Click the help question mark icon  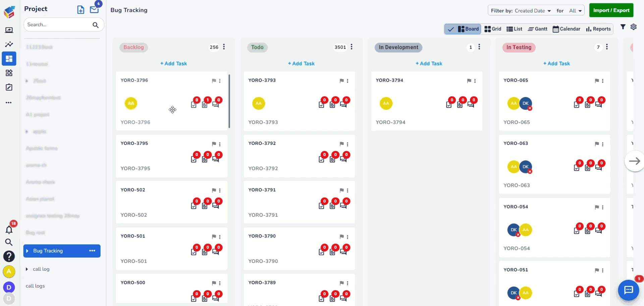9,256
